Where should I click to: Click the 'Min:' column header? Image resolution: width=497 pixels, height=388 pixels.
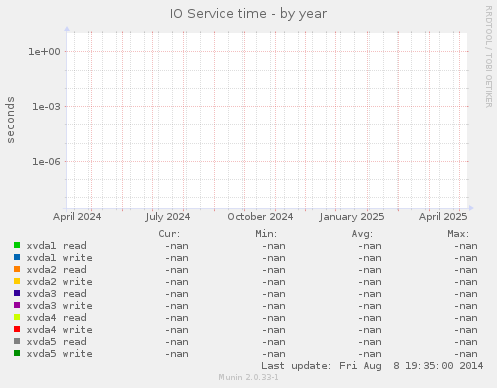click(x=266, y=234)
